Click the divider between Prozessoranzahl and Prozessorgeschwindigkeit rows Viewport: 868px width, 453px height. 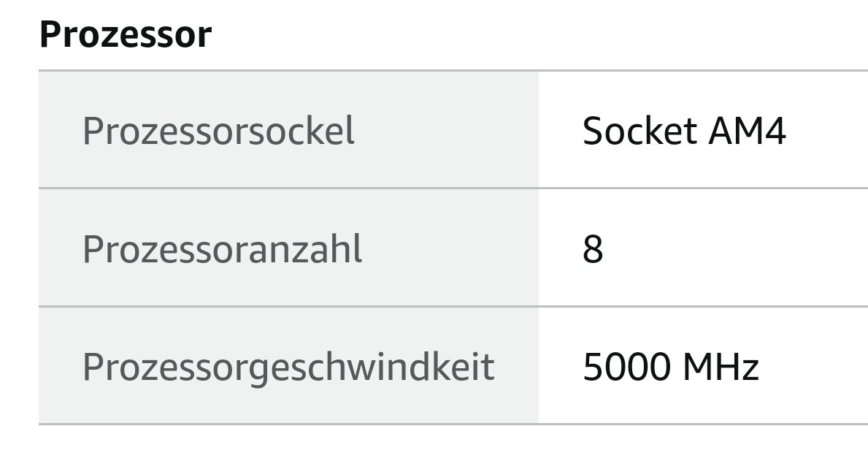pyautogui.click(x=453, y=306)
